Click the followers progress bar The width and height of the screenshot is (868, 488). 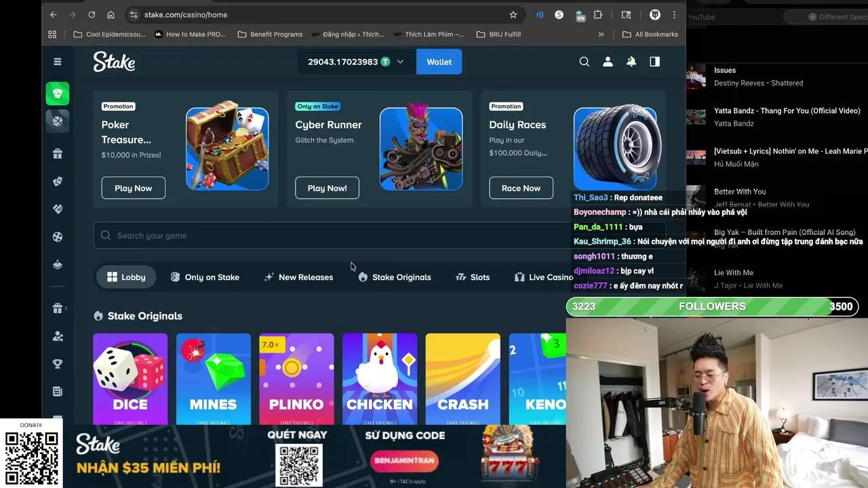pos(712,306)
